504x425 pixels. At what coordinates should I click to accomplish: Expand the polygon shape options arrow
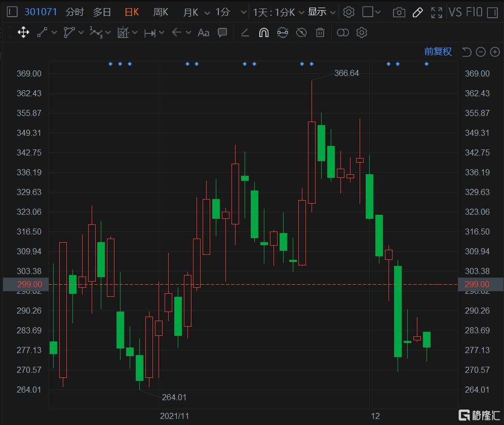click(81, 32)
